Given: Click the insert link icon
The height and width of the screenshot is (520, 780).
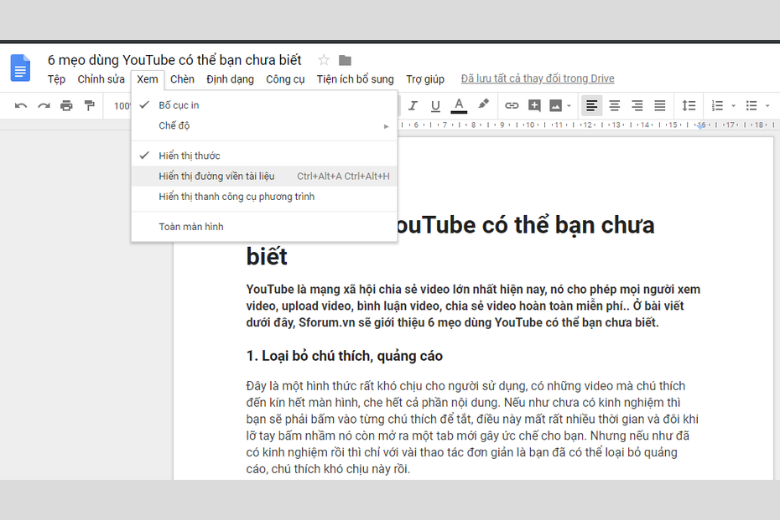Looking at the screenshot, I should tap(511, 105).
